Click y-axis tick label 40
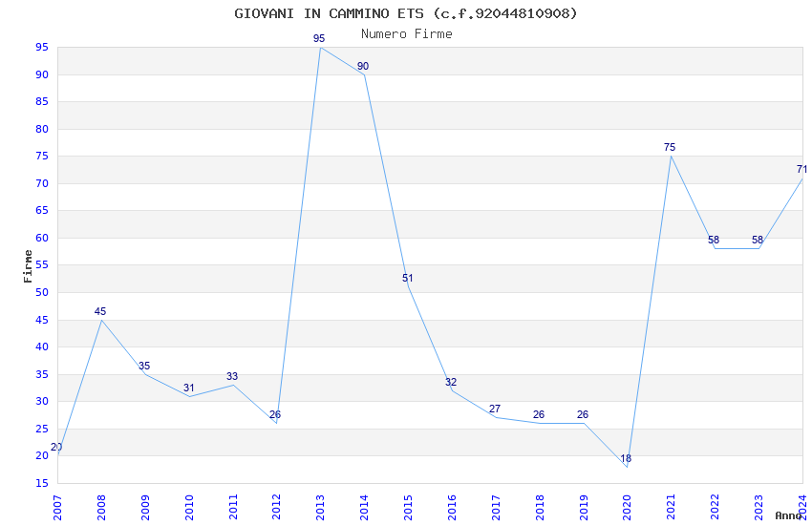Viewport: 812px width, 525px height. coord(42,347)
